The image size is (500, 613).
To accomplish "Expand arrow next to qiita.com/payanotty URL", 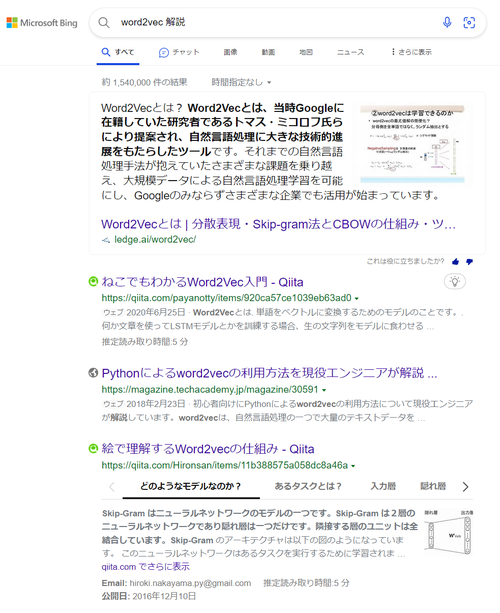I will pyautogui.click(x=357, y=298).
